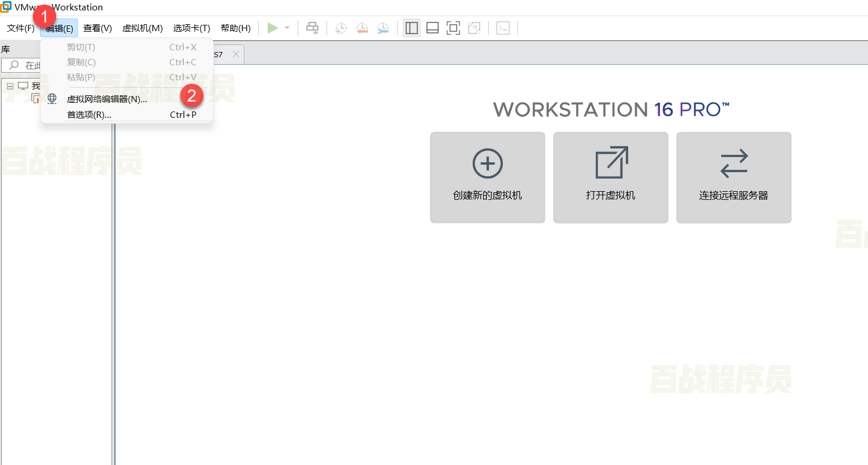Select the greyed 复制(C) menu entry
The image size is (868, 465).
click(127, 62)
